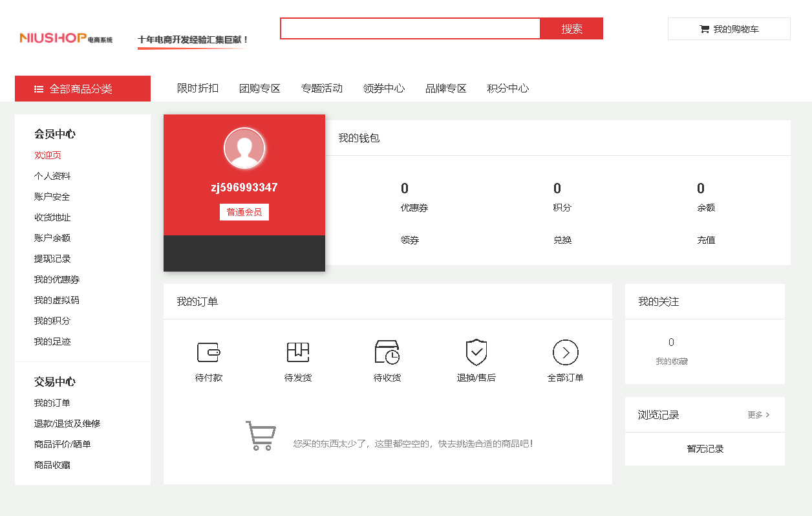The width and height of the screenshot is (812, 516).
Task: Click the 领券 link under coupons
Action: (410, 240)
